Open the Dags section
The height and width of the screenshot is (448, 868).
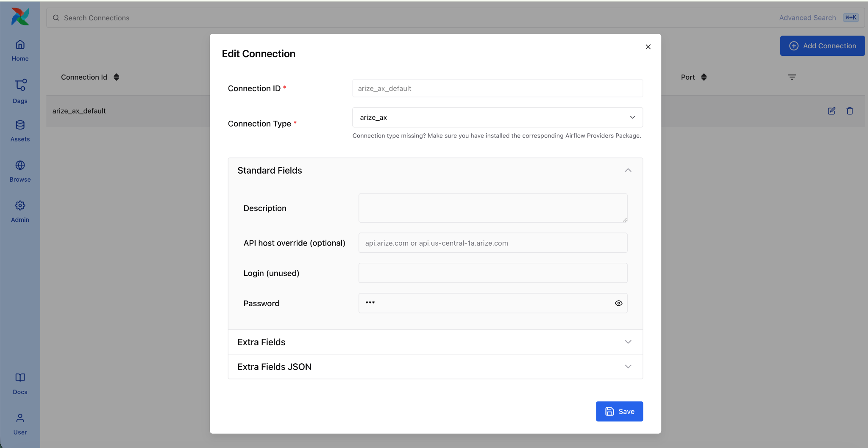coord(20,91)
